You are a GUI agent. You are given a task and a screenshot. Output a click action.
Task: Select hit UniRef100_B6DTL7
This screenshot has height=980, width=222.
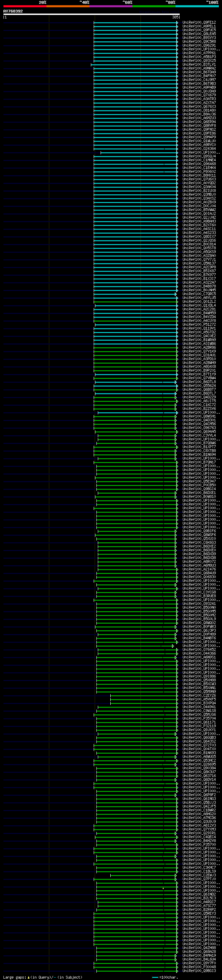199,394
